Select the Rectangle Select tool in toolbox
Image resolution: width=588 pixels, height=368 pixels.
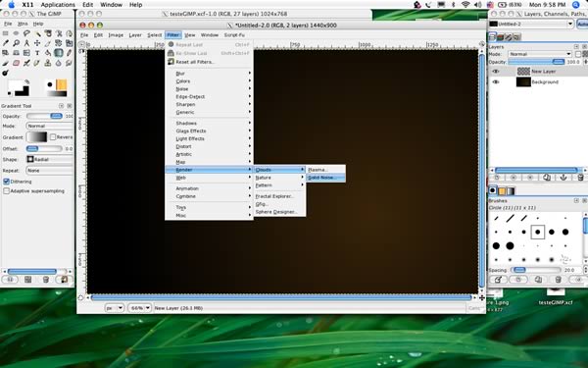pyautogui.click(x=5, y=33)
